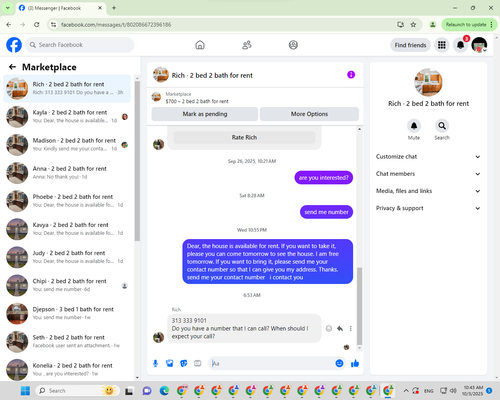Select Rich - 2 bed 2 bath chat in list
This screenshot has height=400, width=500.
coord(67,88)
